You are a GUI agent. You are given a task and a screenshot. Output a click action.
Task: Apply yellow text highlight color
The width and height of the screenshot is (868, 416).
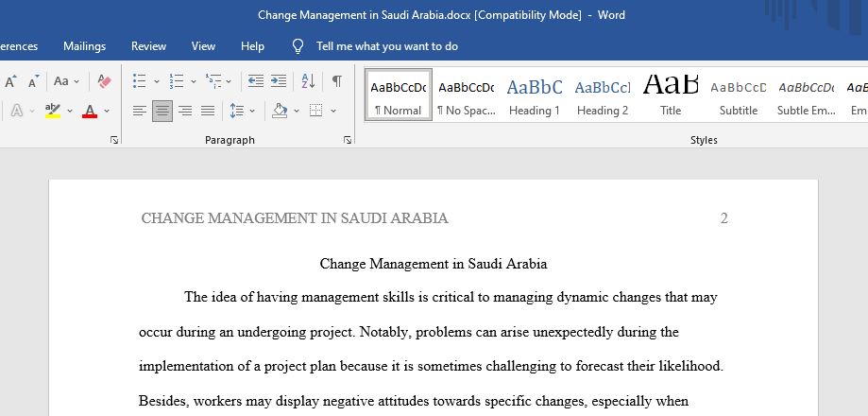click(53, 111)
